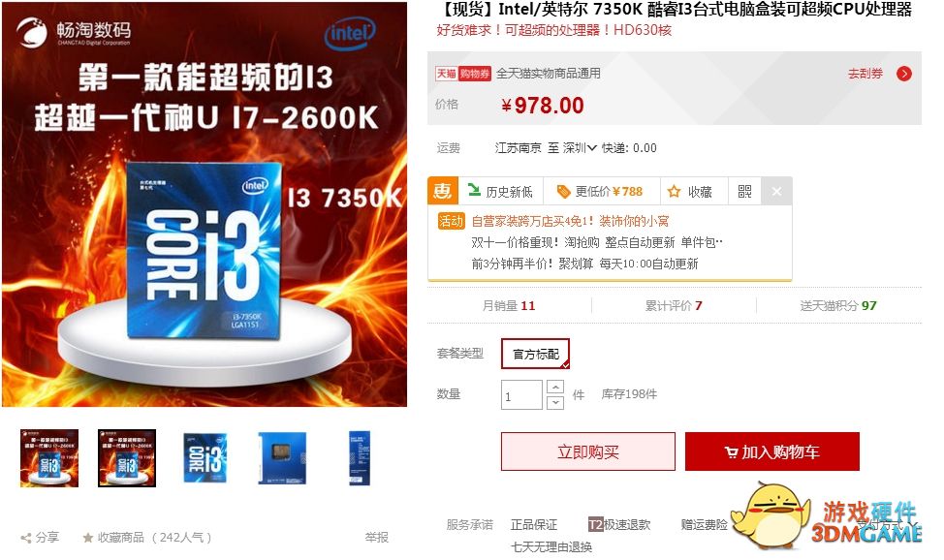The height and width of the screenshot is (560, 944).
Task: Select the third Core i3 box thumbnail
Action: (205, 458)
